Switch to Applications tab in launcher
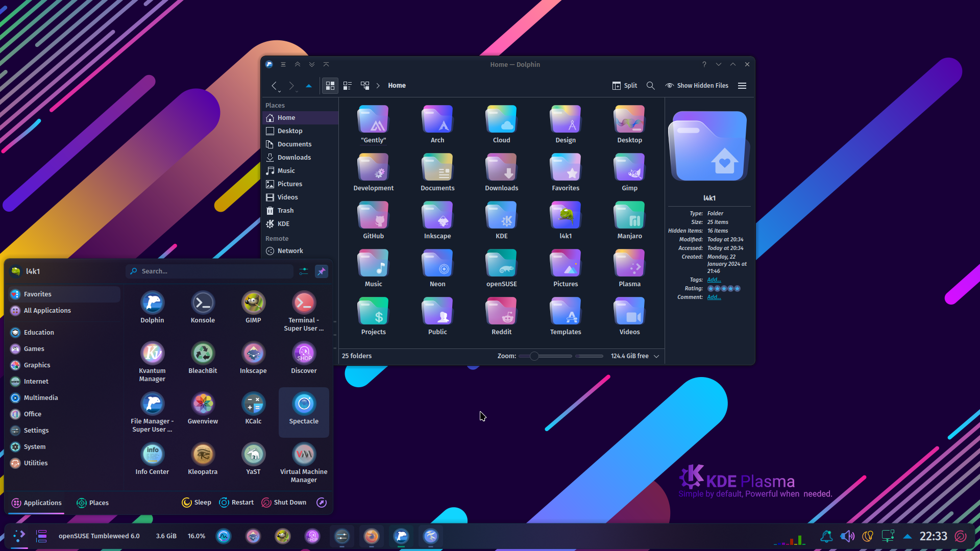980x551 pixels. (x=37, y=503)
